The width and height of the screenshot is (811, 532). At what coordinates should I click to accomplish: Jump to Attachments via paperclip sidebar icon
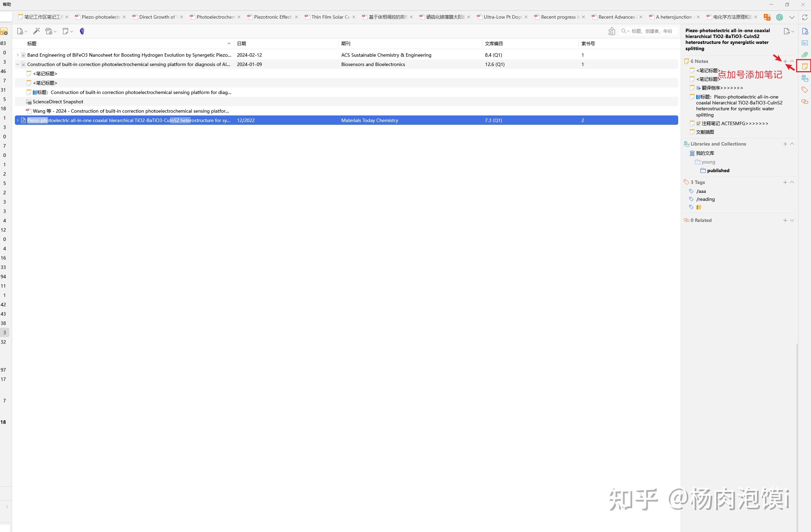(x=805, y=55)
